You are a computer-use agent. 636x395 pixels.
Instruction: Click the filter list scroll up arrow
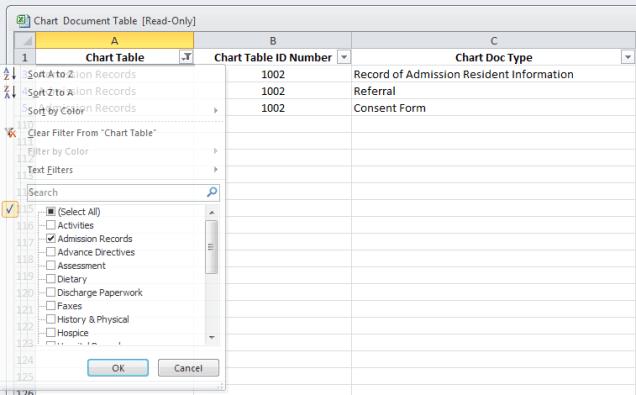click(212, 212)
